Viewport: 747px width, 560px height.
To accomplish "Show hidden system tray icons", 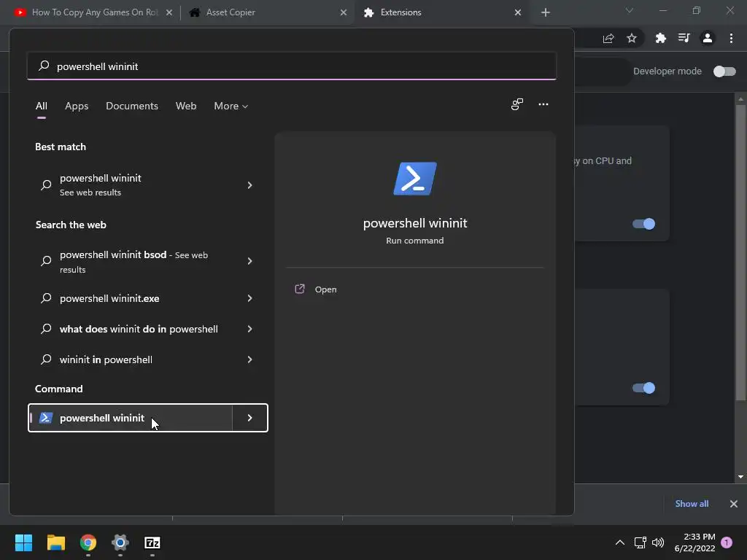I will 620,542.
